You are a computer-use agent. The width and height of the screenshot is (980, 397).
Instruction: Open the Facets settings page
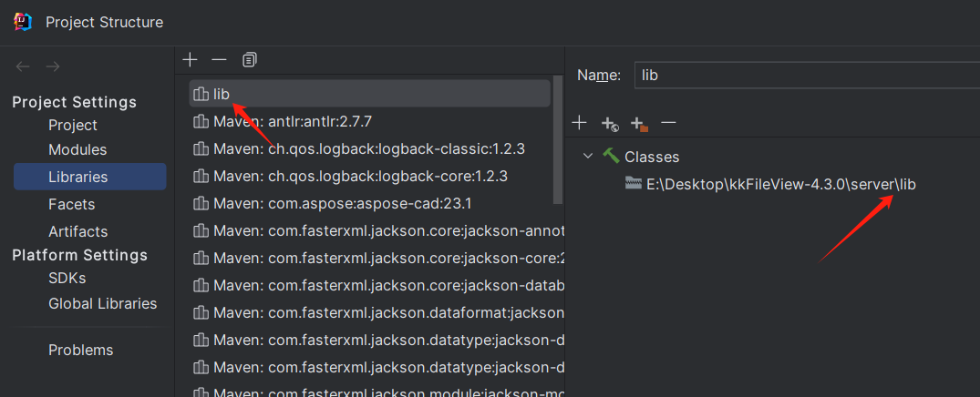[72, 204]
